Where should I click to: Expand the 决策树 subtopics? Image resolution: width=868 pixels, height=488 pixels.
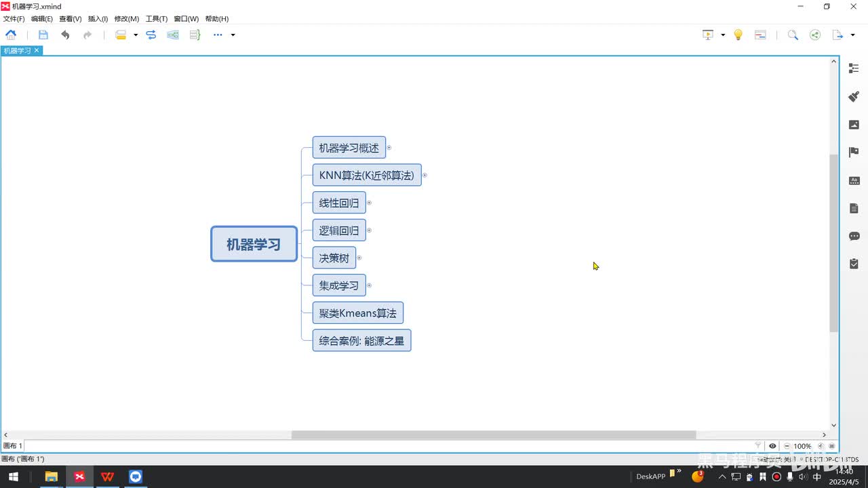pos(359,258)
